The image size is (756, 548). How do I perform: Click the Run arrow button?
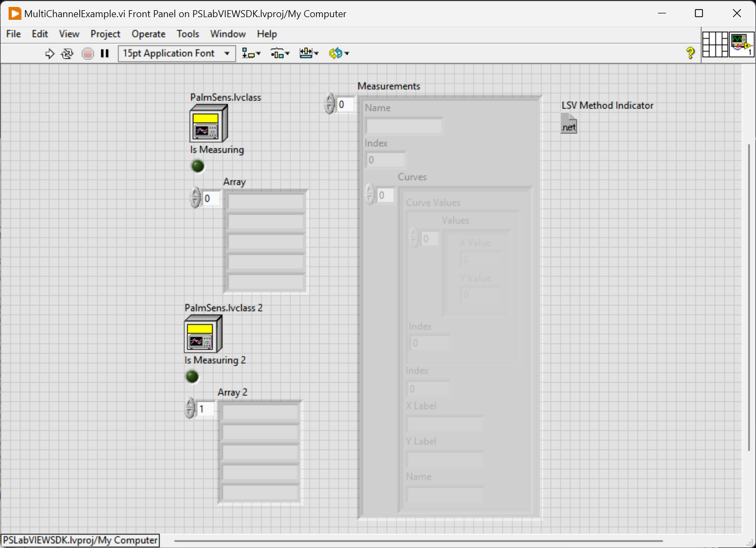(x=50, y=54)
